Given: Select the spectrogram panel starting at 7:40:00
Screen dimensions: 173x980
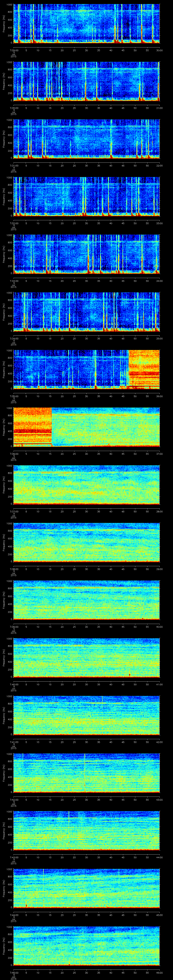Looking at the screenshot, I should coord(87,657).
